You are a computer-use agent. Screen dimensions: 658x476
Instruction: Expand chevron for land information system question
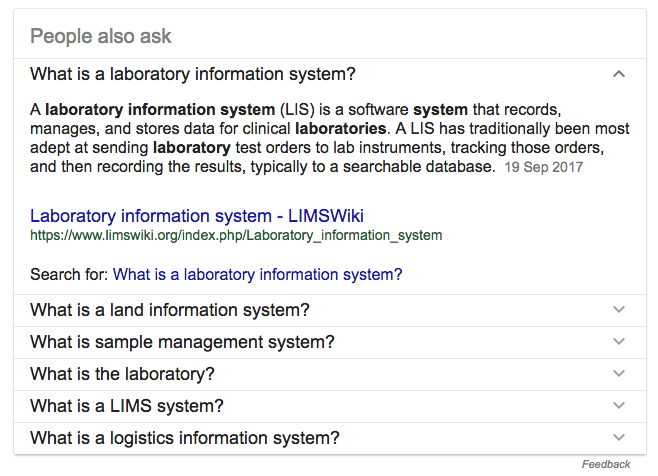tap(619, 310)
